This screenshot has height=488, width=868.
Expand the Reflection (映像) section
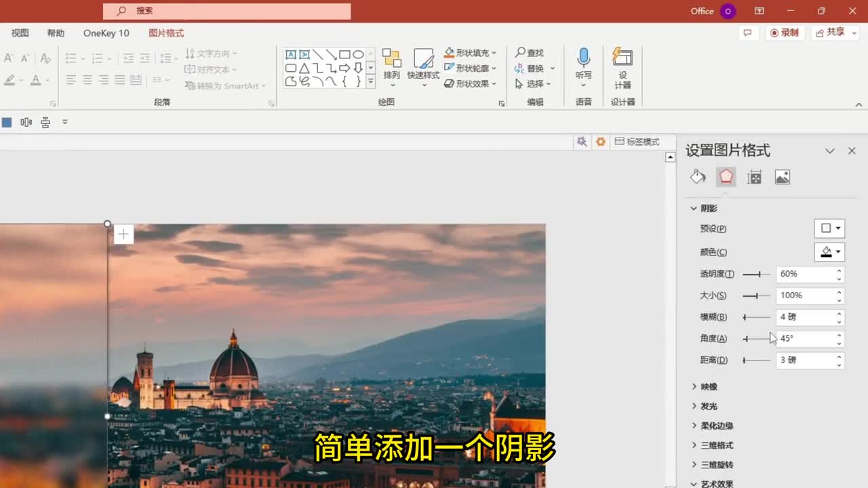(x=708, y=386)
